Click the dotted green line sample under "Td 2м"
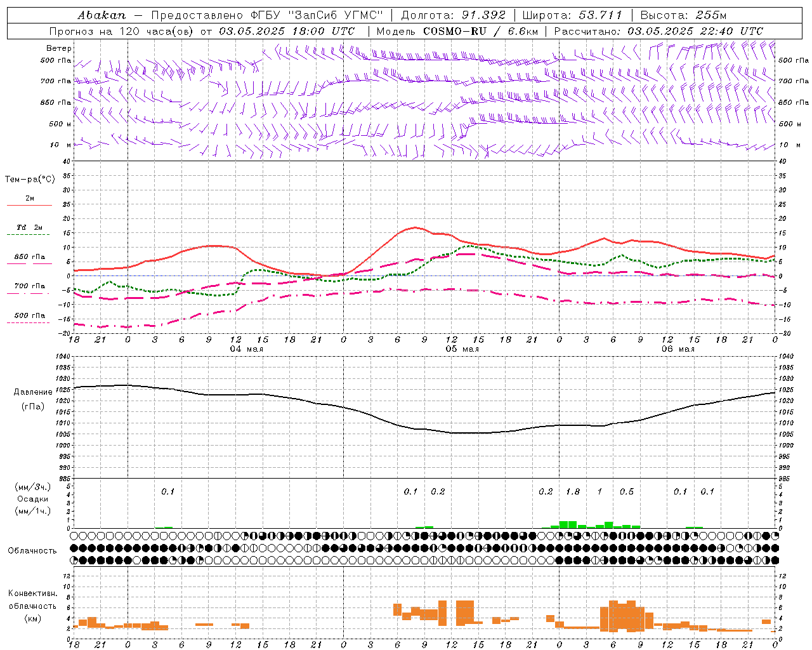 [x=29, y=235]
